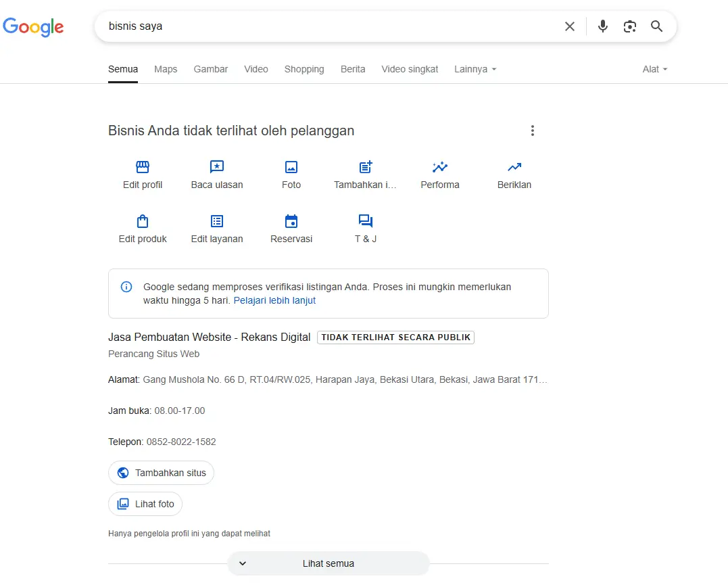Image resolution: width=728 pixels, height=583 pixels.
Task: Click the opening hours 08.00-17.00
Action: pos(180,411)
